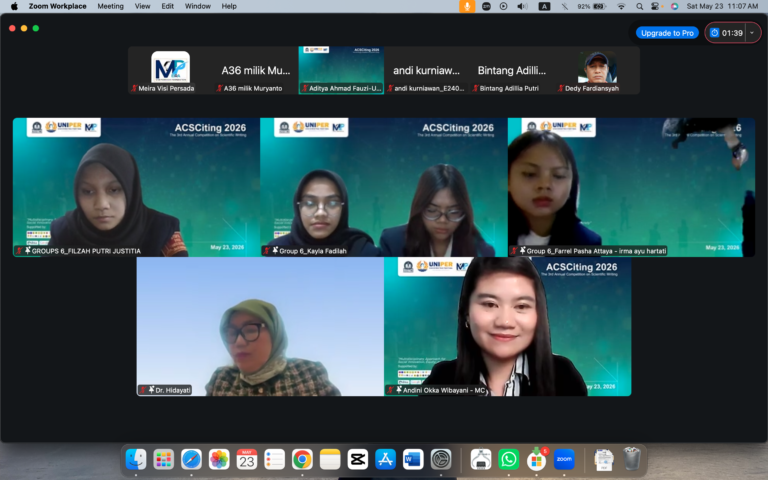This screenshot has width=768, height=480.
Task: Select Meira Visi Persada participant thumbnail
Action: pyautogui.click(x=170, y=70)
